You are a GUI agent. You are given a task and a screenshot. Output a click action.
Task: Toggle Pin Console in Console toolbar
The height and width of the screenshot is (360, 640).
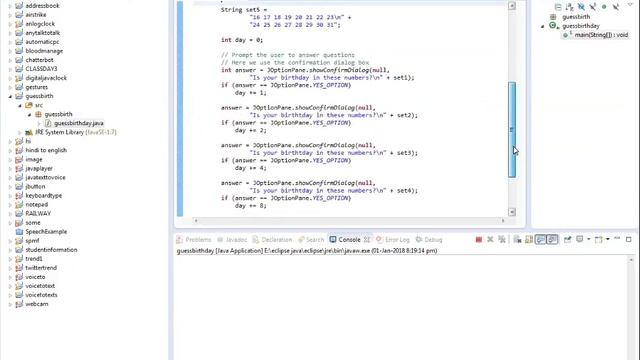(568, 240)
